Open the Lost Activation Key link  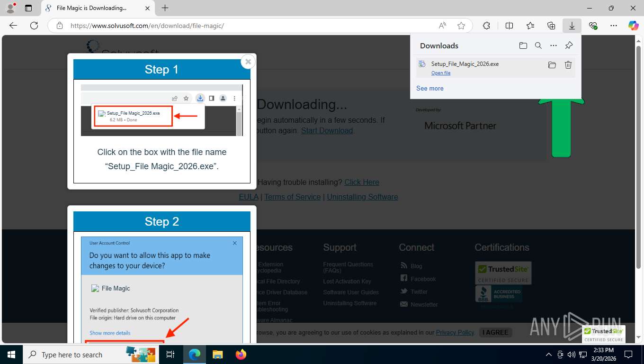(347, 281)
